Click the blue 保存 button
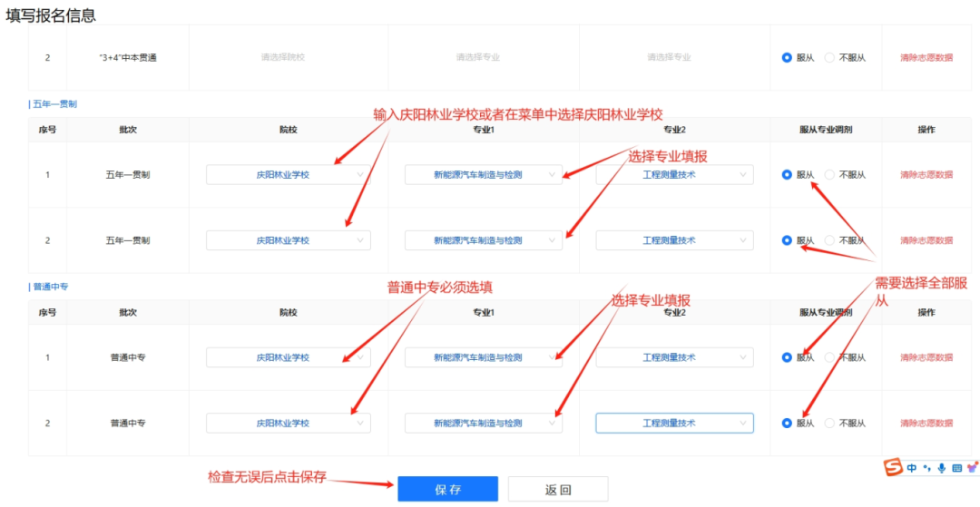Screen dimensions: 980x507 point(447,489)
